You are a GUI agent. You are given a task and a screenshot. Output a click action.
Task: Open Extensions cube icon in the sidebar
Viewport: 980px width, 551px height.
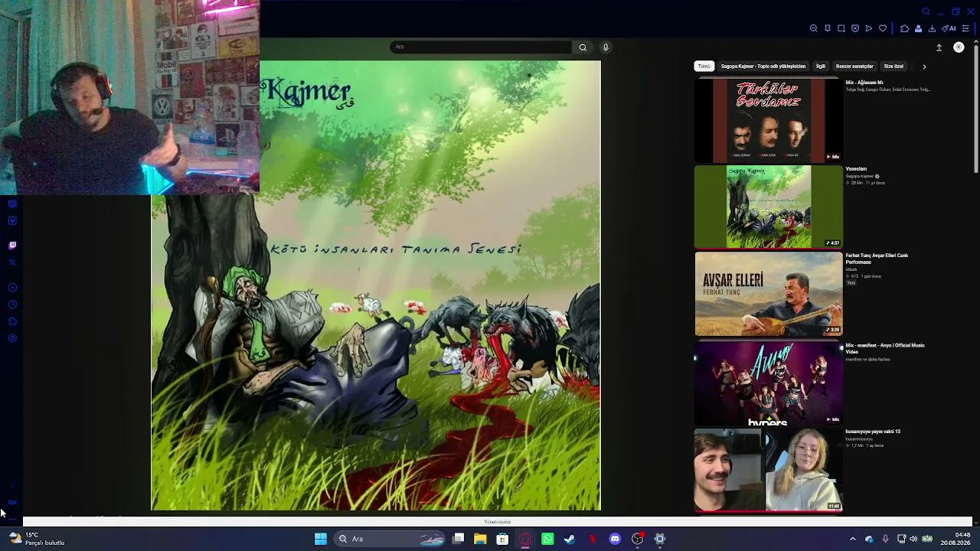[x=12, y=321]
